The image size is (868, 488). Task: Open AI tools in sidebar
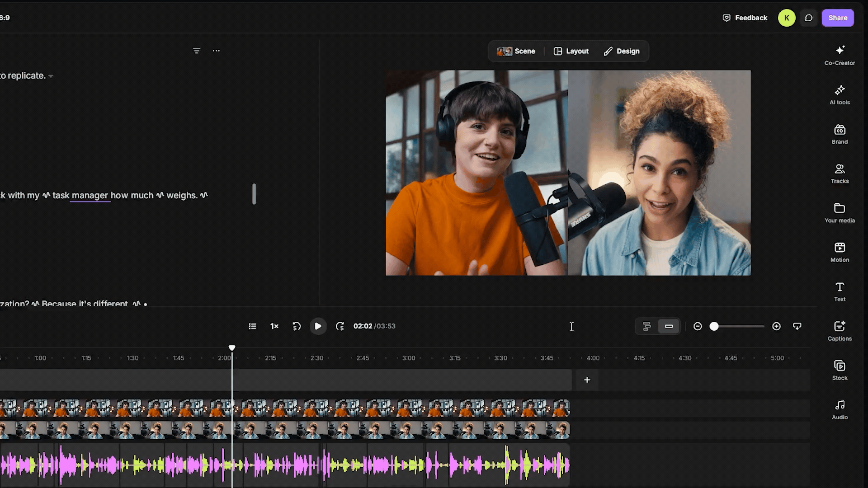pyautogui.click(x=840, y=95)
